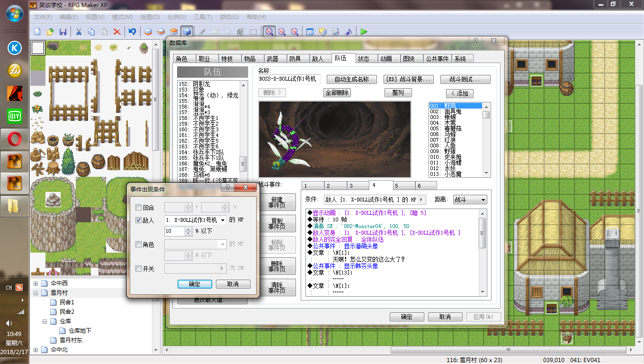The height and width of the screenshot is (364, 644).
Task: Collapse the 仓库 map tree node
Action: [x=45, y=321]
